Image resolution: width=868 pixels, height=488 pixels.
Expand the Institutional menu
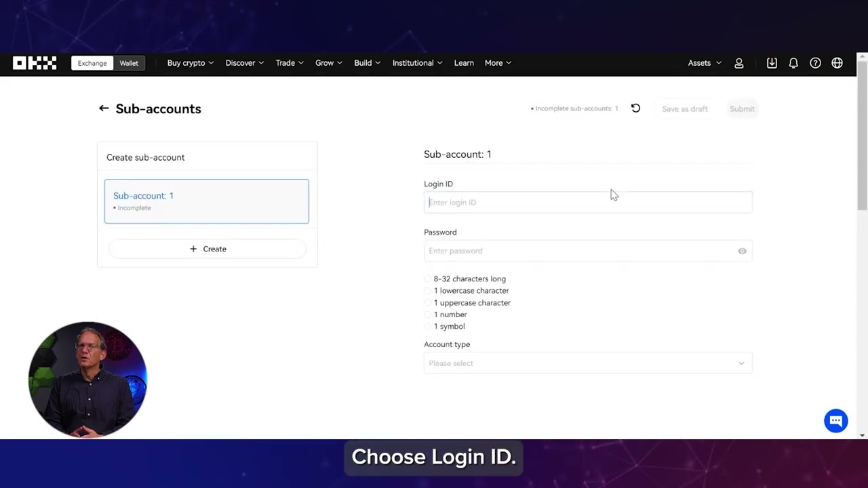click(418, 63)
